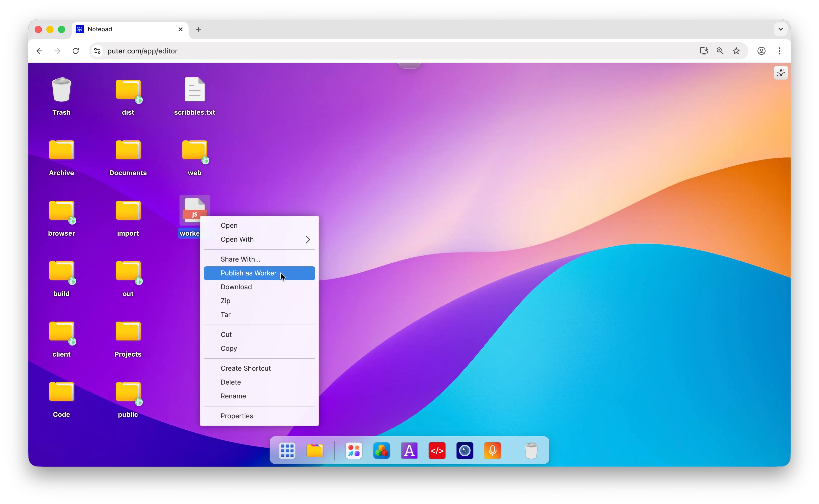Open Chrome's three-dot menu

pyautogui.click(x=780, y=51)
